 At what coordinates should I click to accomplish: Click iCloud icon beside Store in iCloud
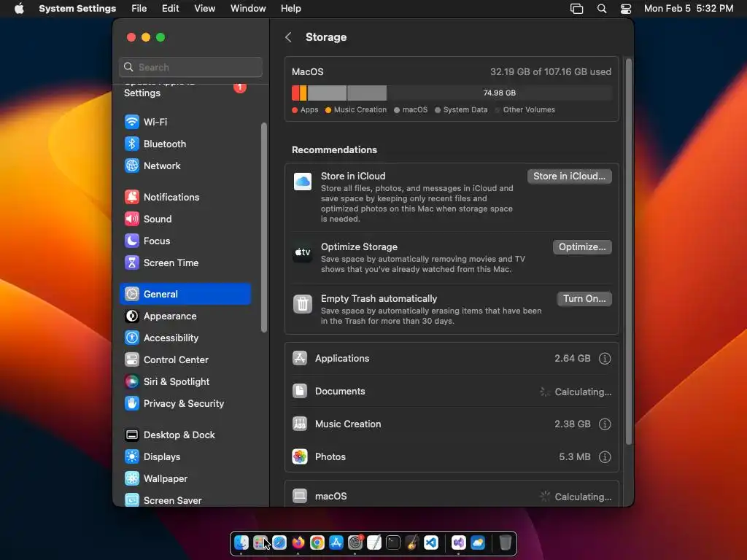303,182
